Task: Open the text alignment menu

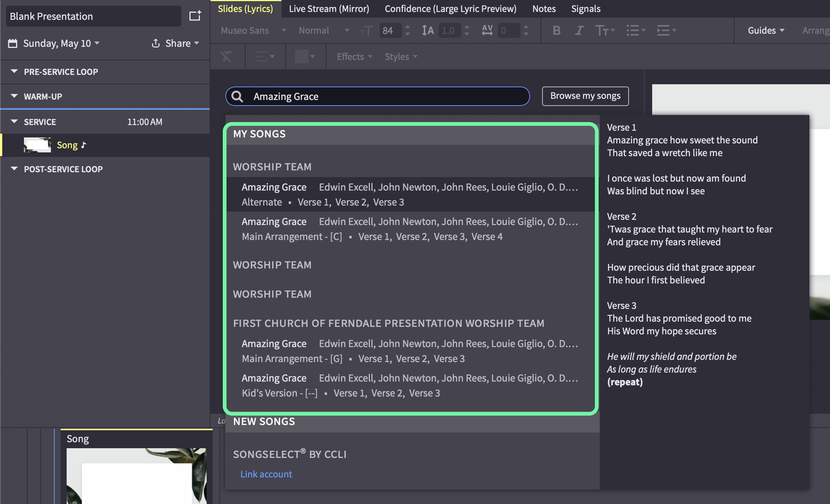Action: click(x=265, y=57)
